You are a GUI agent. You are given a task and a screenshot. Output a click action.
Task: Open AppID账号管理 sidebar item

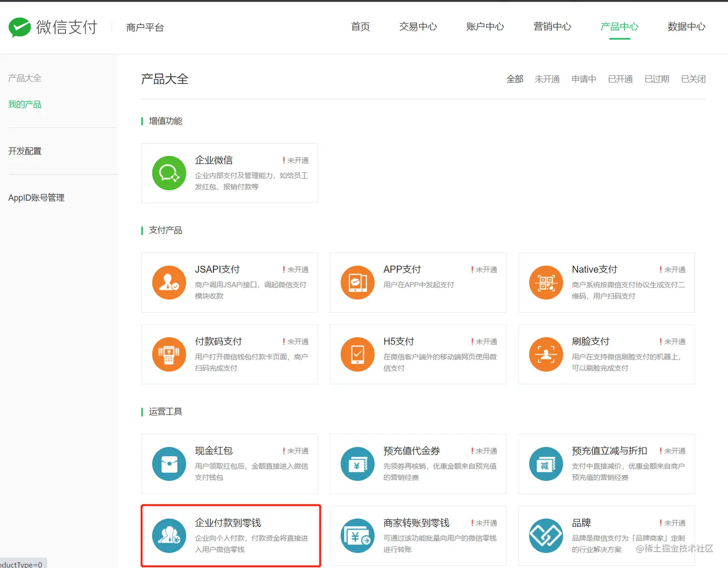click(37, 198)
